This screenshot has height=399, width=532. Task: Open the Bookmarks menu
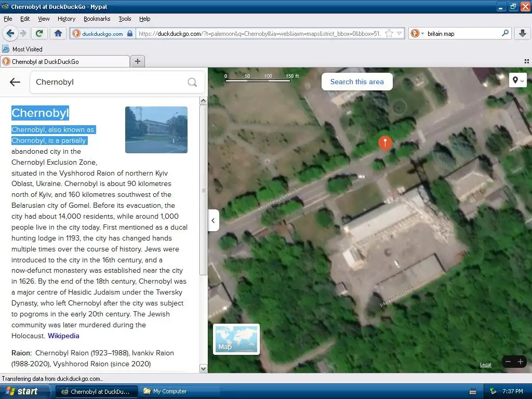pos(97,19)
